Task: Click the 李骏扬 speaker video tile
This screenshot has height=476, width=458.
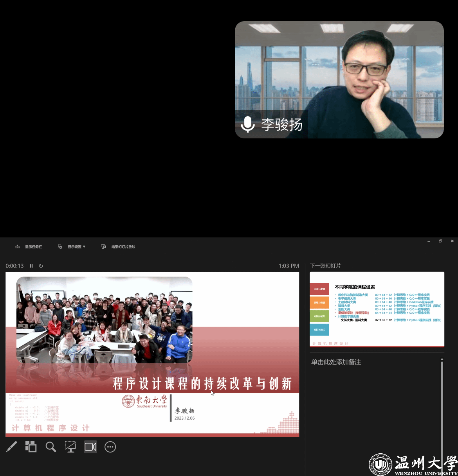Action: point(339,79)
